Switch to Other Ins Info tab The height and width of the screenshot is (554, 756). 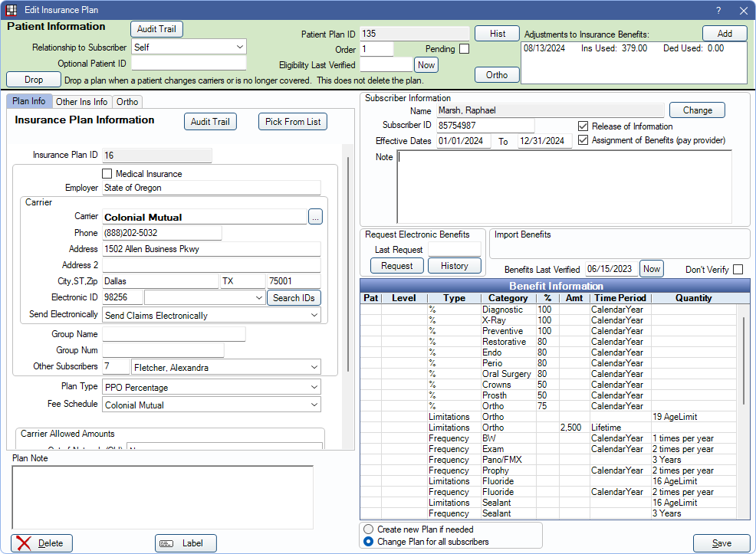coord(81,102)
